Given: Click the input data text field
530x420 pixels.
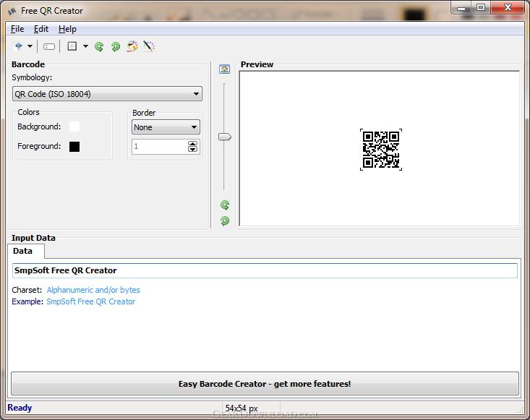Looking at the screenshot, I should [x=265, y=270].
